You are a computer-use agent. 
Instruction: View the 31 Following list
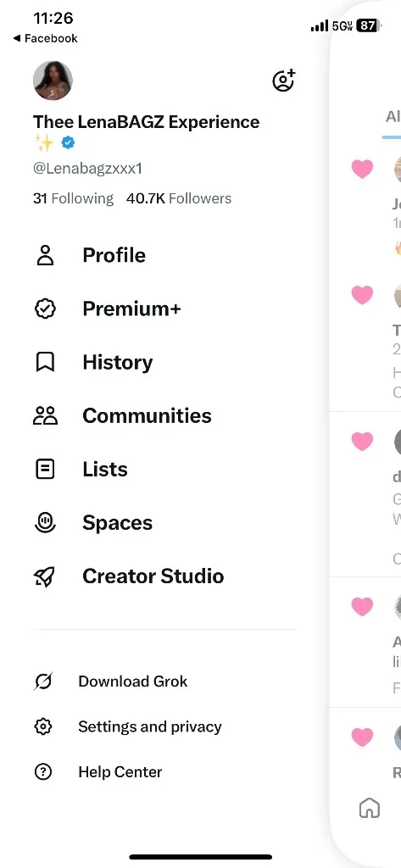coord(73,198)
